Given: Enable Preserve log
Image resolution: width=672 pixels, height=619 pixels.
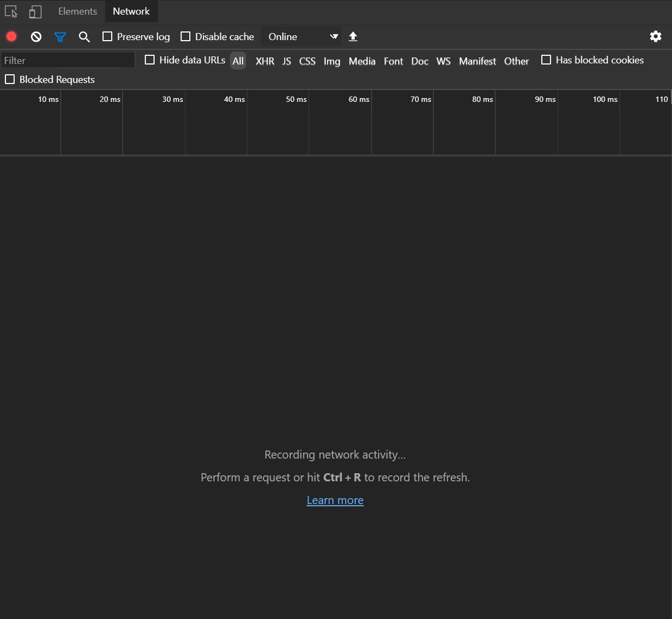Looking at the screenshot, I should click(x=107, y=36).
